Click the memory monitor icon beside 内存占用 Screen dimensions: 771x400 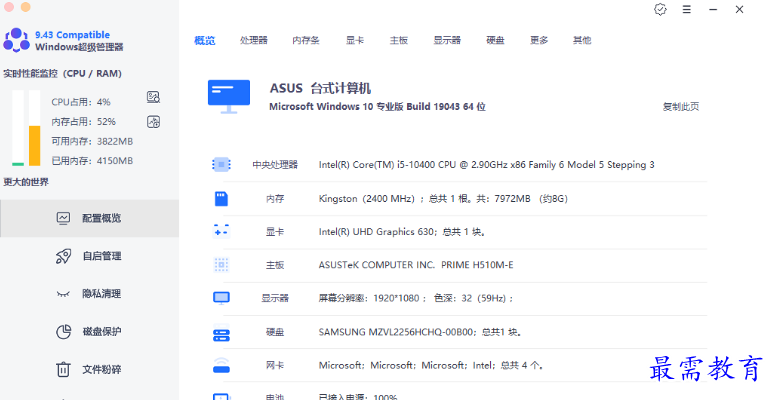(x=153, y=122)
